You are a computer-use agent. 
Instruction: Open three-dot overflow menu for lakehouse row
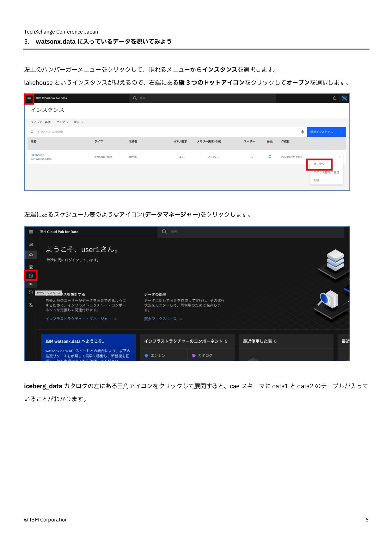[x=340, y=157]
